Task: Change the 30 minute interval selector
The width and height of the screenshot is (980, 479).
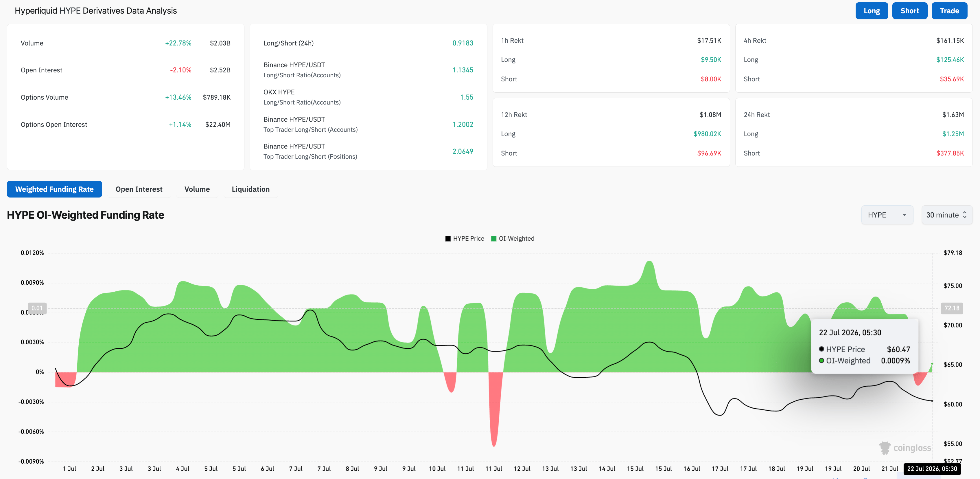Action: click(946, 215)
